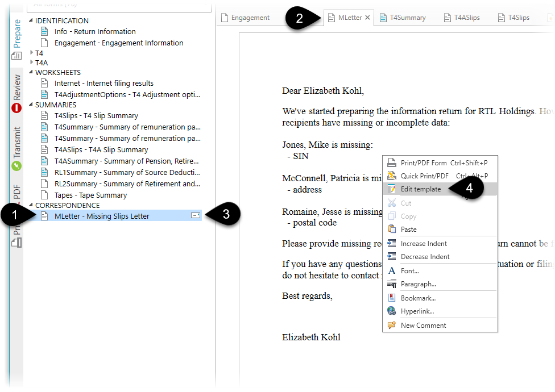The height and width of the screenshot is (392, 555).
Task: Click the Increase Indent icon
Action: point(392,244)
